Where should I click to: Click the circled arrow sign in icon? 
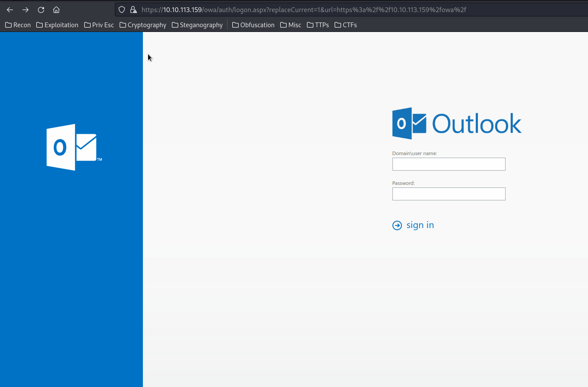397,225
